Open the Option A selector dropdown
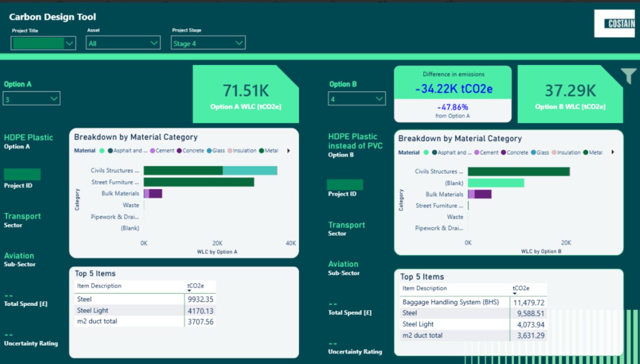The image size is (640, 364). (54, 99)
